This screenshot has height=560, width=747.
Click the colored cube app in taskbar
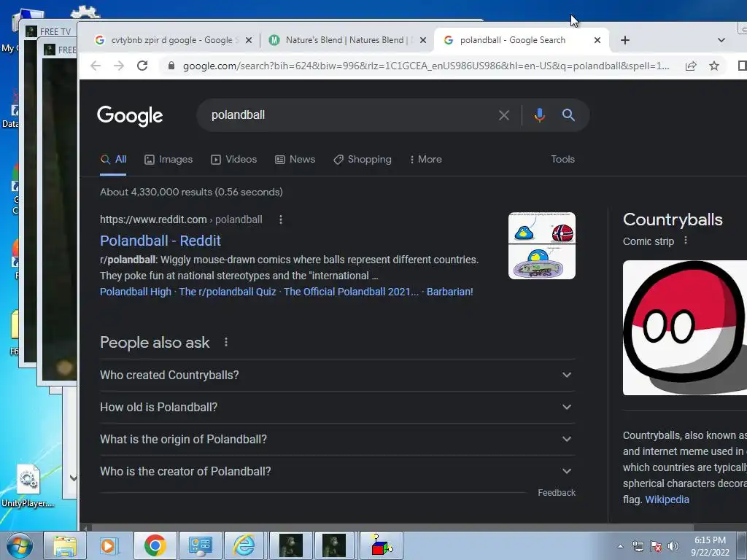[x=381, y=545]
